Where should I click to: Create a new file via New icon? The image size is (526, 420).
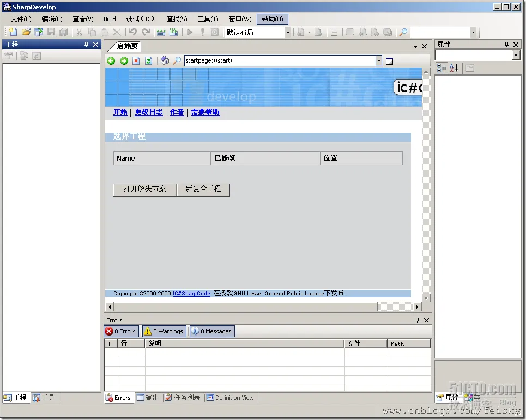pyautogui.click(x=12, y=32)
